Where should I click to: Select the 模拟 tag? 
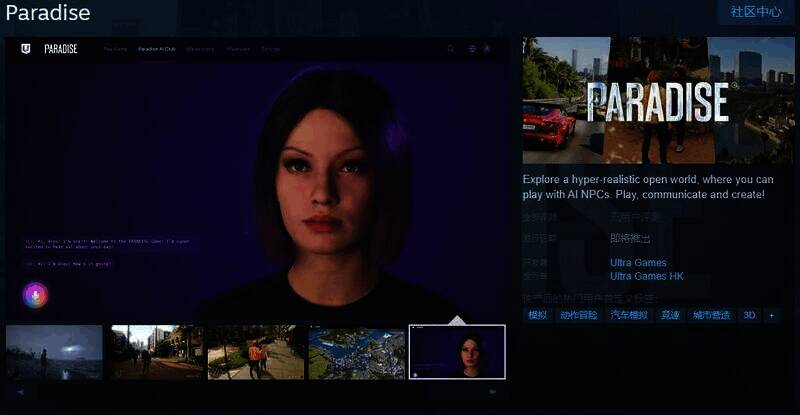pos(537,315)
